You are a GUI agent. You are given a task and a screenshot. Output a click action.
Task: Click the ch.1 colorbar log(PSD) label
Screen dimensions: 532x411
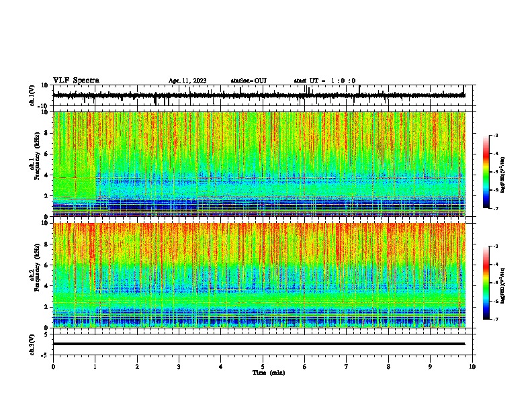click(x=503, y=175)
